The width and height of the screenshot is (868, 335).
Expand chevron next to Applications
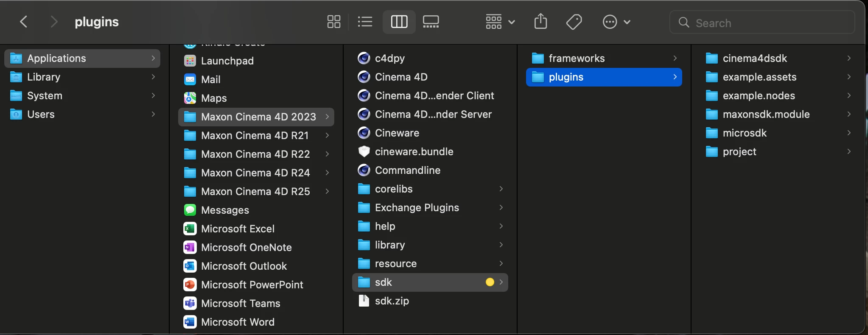click(x=153, y=58)
